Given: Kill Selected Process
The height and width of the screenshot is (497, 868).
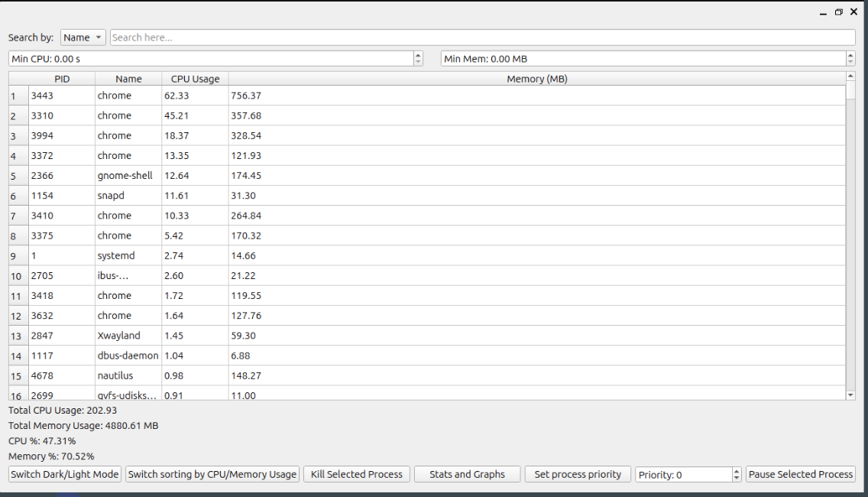Looking at the screenshot, I should click(356, 474).
